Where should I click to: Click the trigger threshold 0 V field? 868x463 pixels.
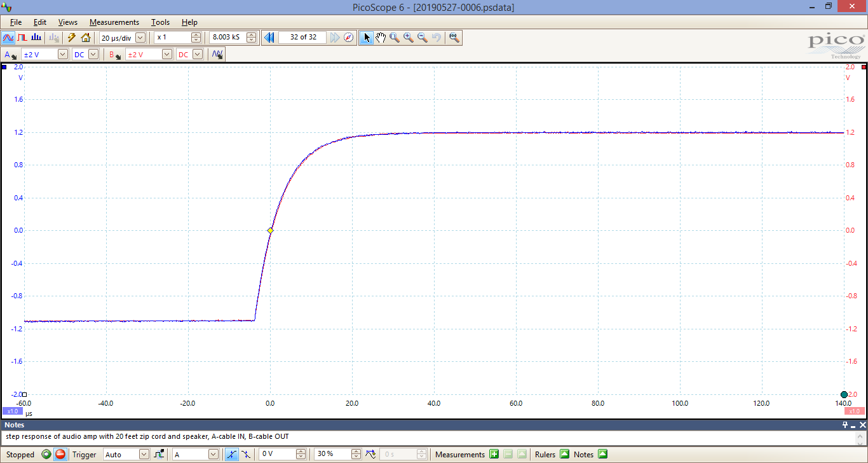(278, 455)
